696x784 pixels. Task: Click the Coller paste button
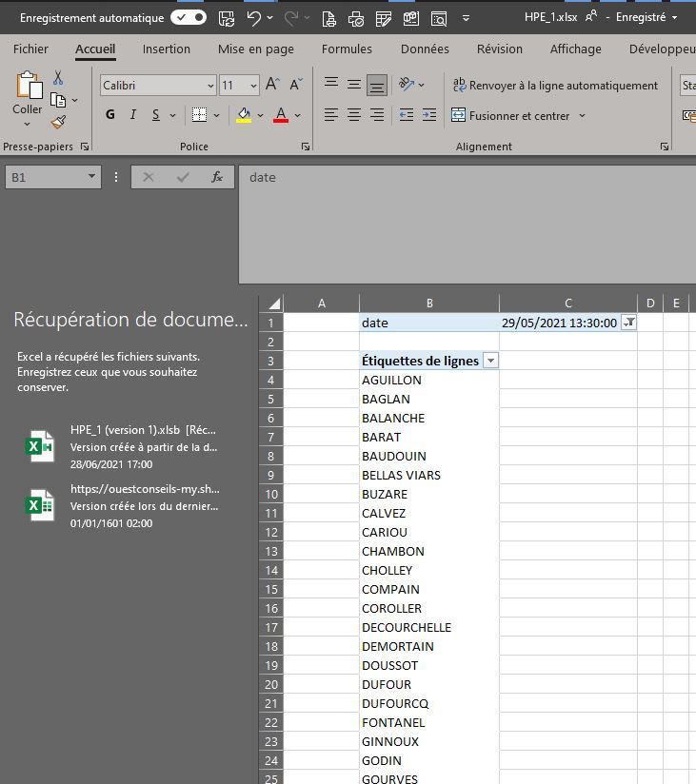coord(28,98)
